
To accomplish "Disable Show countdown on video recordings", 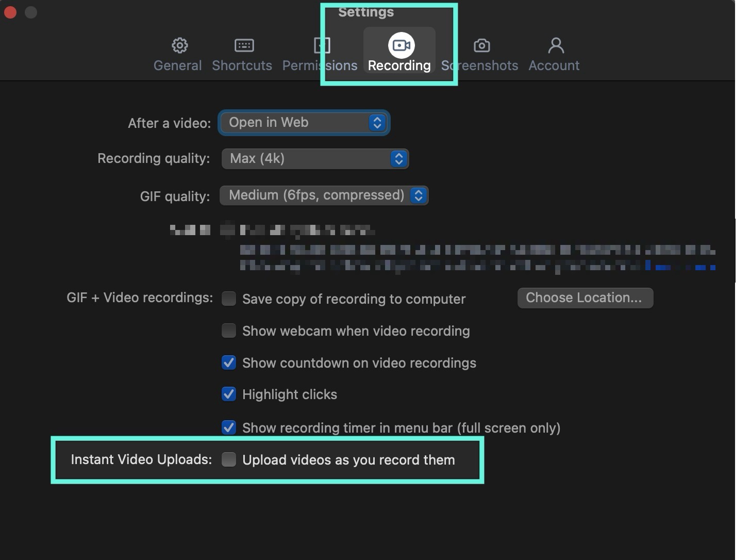I will tap(229, 363).
